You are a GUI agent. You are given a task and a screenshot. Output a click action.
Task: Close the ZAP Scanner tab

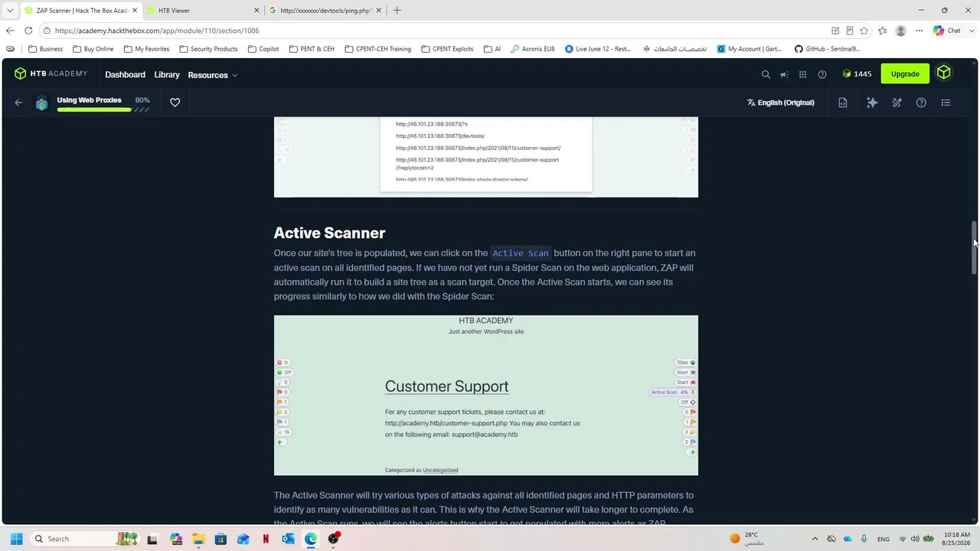click(x=134, y=11)
